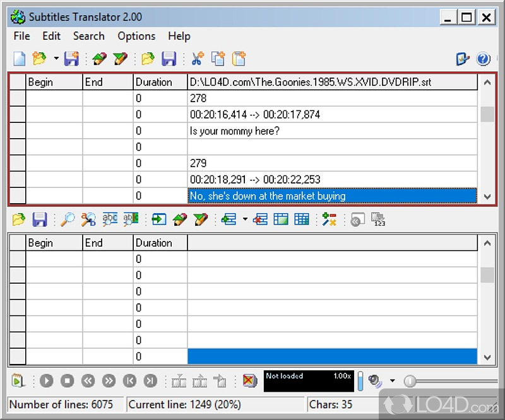The width and height of the screenshot is (505, 420).
Task: Open dropdown arrow next to open-folder icon
Action: (x=56, y=59)
